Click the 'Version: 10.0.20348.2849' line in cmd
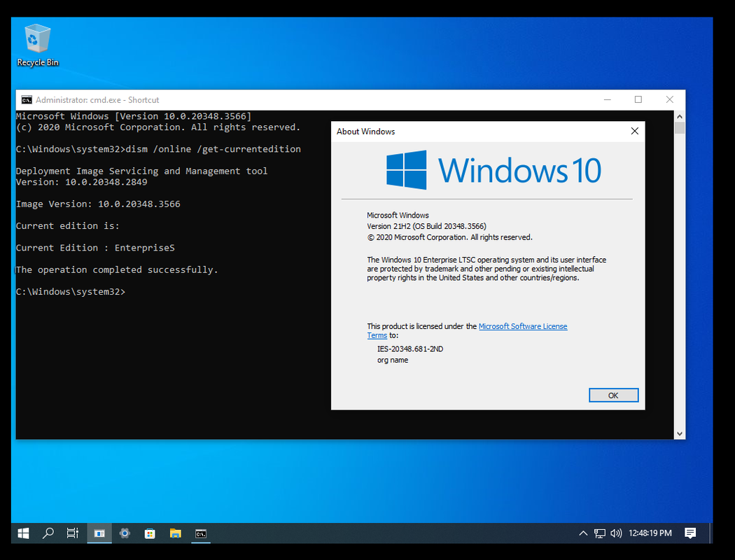The image size is (735, 560). (x=82, y=182)
